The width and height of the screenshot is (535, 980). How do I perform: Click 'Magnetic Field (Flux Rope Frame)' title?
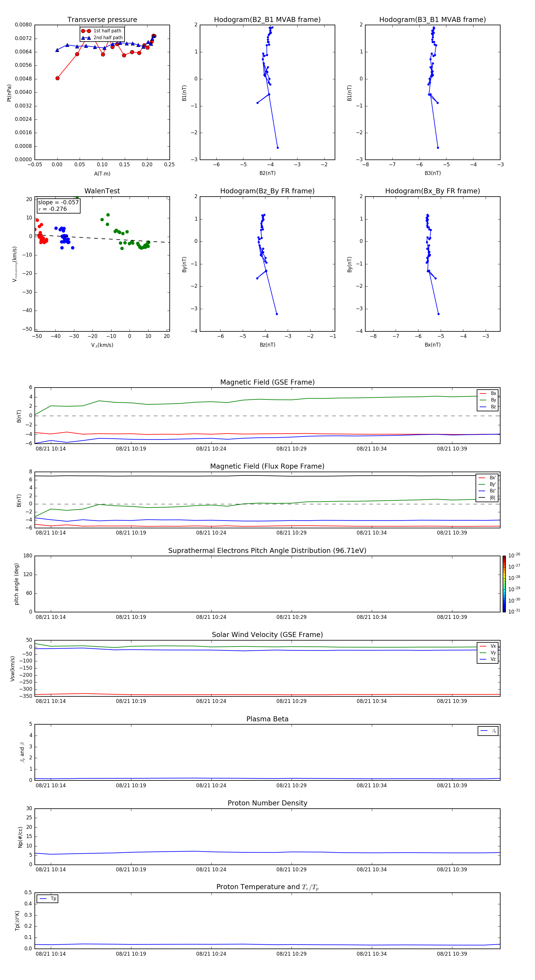267,467
